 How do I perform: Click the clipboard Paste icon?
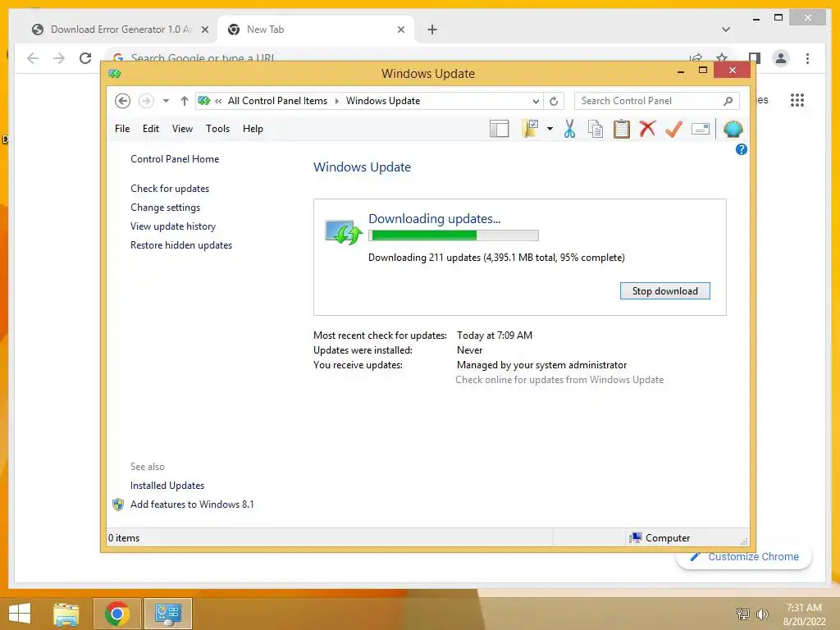[x=622, y=129]
